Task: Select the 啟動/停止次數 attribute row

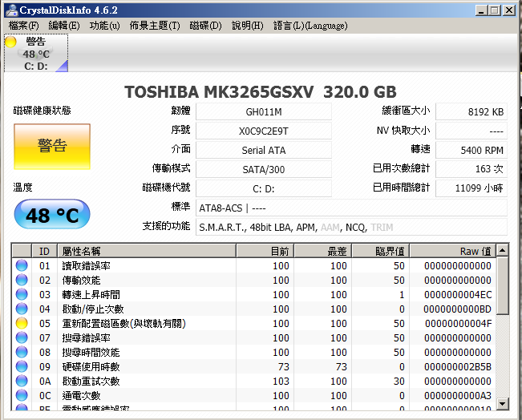Action: 254,309
